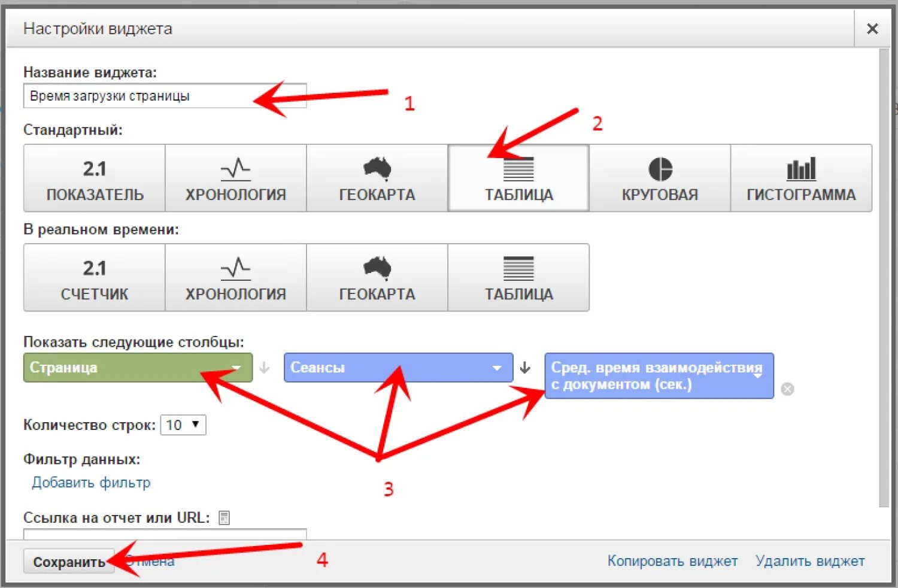Click Удалить виджет link
Screen dimensions: 898x588
[x=810, y=561]
